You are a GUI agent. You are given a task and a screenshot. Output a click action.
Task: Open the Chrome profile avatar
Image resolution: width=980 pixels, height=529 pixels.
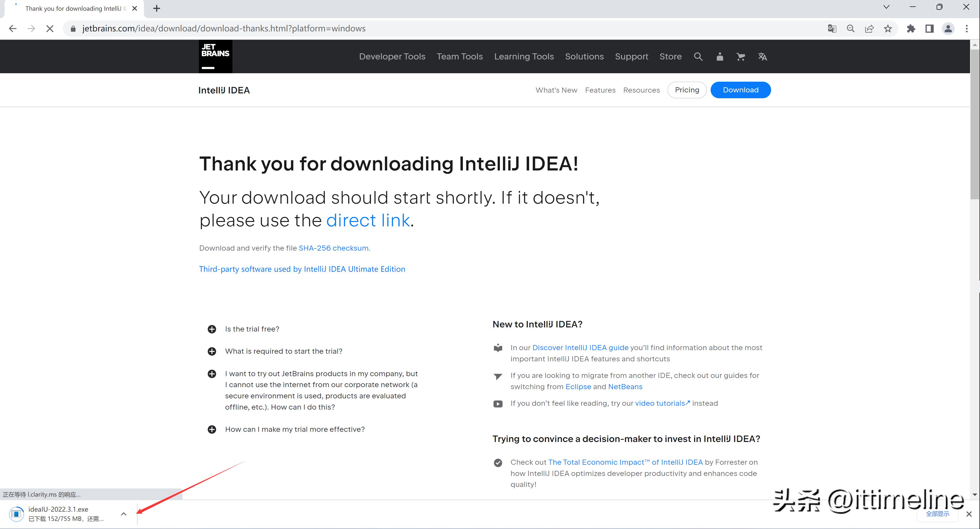click(x=948, y=29)
